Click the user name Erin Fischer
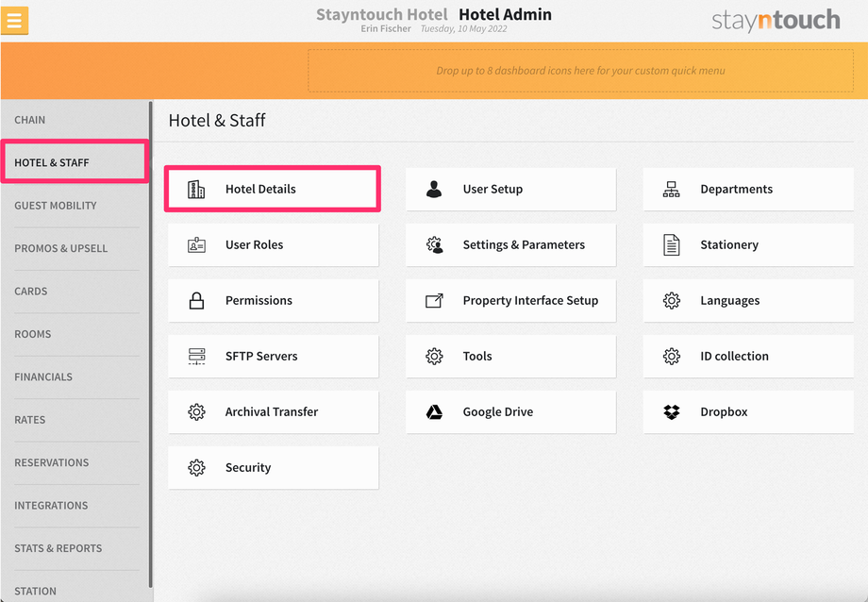 [386, 29]
